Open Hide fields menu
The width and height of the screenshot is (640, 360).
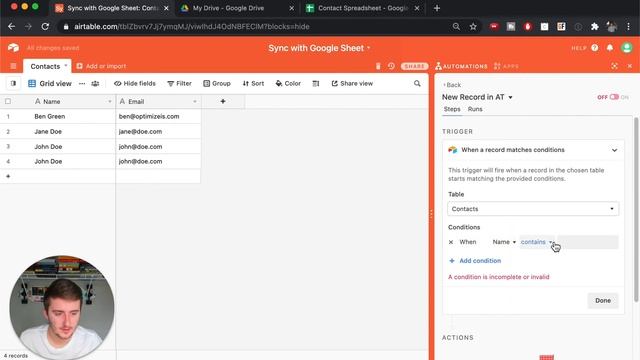[135, 83]
